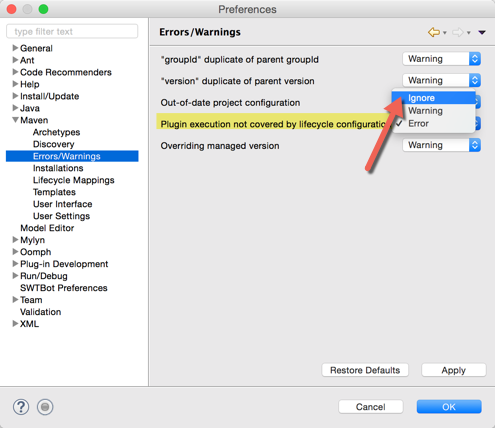Viewport: 495px width, 428px height.
Task: Click the forward navigation arrow icon
Action: [458, 32]
